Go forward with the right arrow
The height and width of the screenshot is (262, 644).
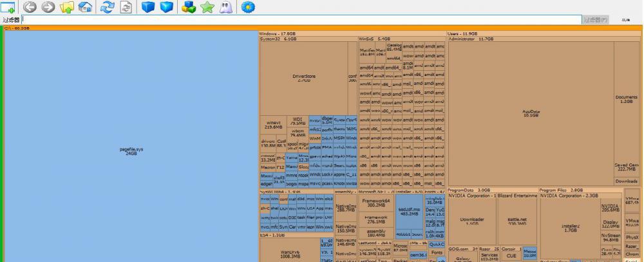48,6
